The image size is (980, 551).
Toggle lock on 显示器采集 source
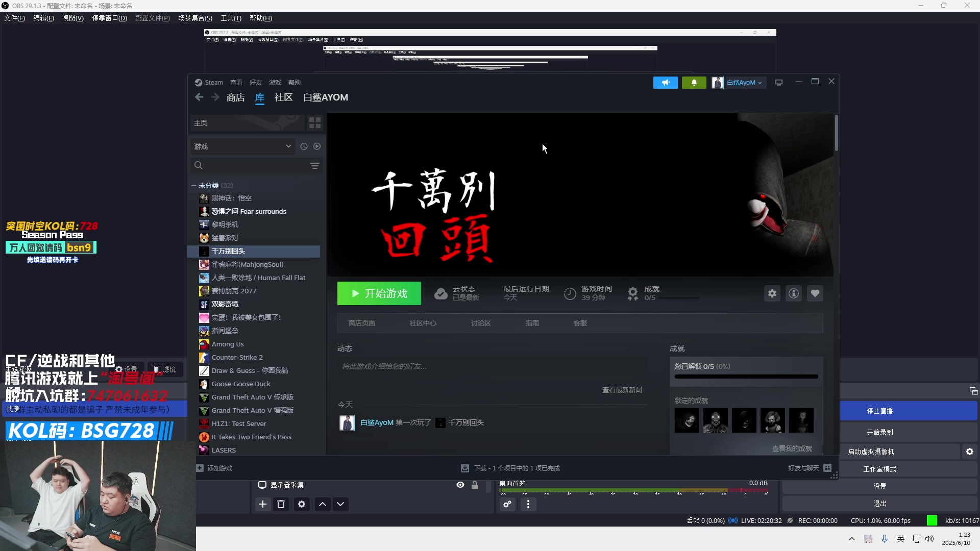coord(475,485)
